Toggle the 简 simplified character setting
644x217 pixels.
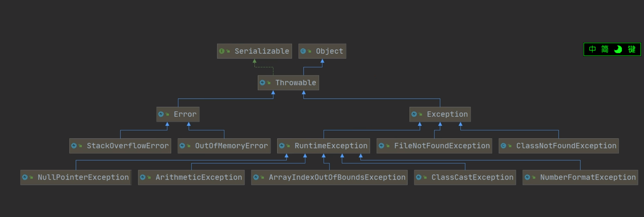click(x=605, y=49)
